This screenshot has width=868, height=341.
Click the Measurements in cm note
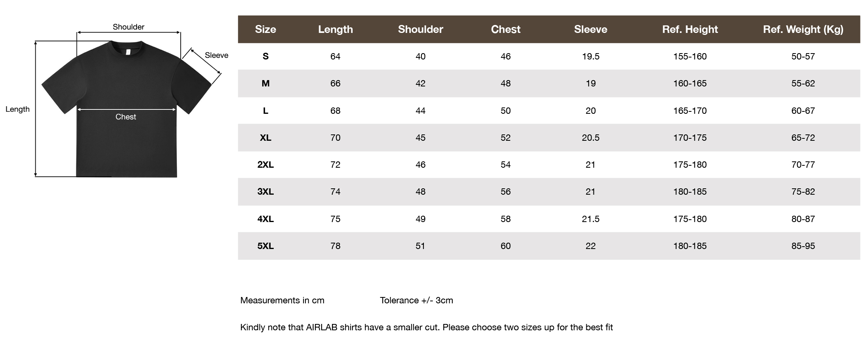[282, 300]
